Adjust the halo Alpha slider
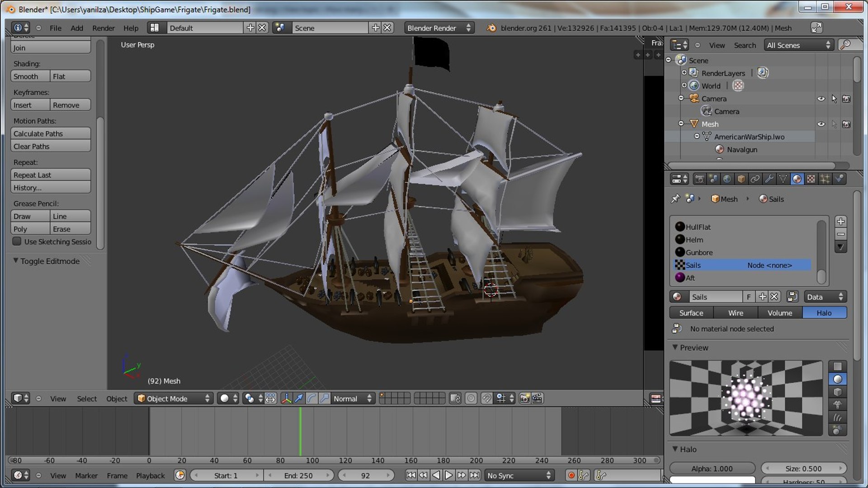 pyautogui.click(x=712, y=468)
